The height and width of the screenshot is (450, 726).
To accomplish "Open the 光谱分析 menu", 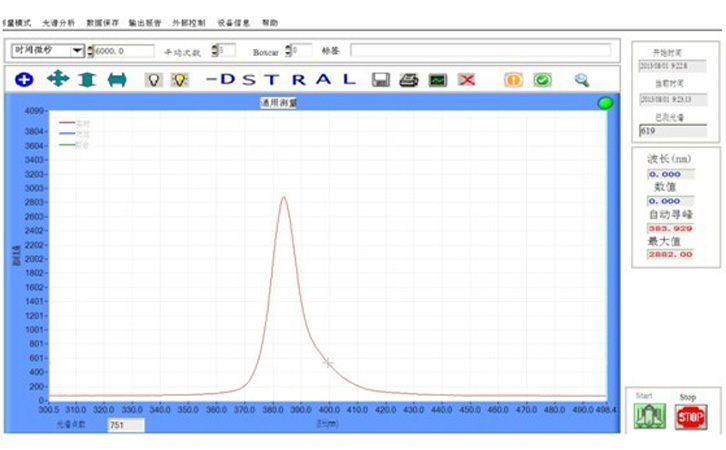I will coord(58,22).
